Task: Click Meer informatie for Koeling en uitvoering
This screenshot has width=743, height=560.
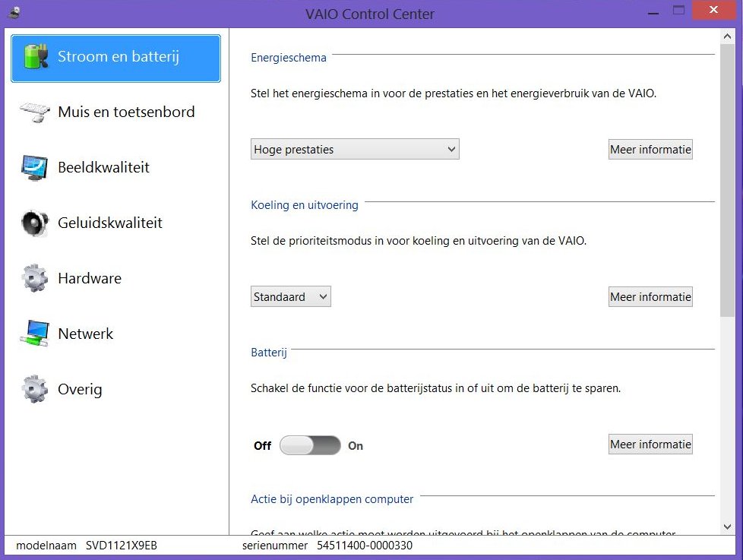Action: (x=650, y=296)
